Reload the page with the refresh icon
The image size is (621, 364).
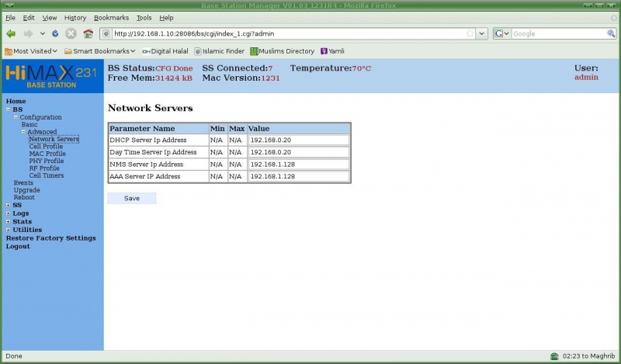[x=55, y=33]
